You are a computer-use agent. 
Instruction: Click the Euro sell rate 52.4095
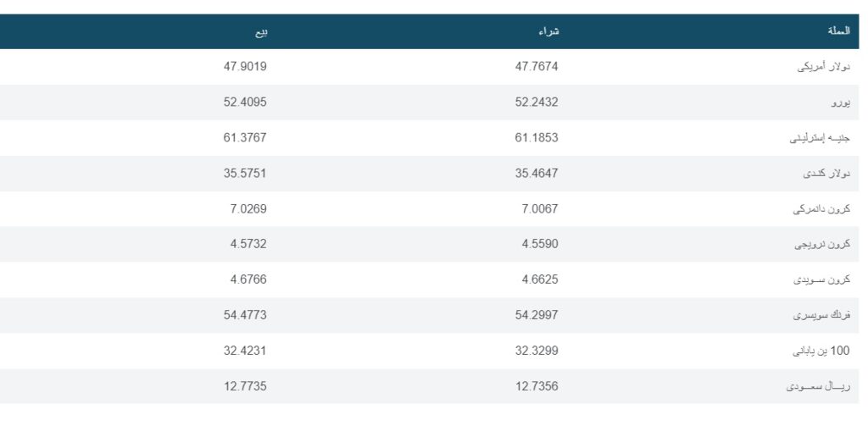pyautogui.click(x=248, y=102)
